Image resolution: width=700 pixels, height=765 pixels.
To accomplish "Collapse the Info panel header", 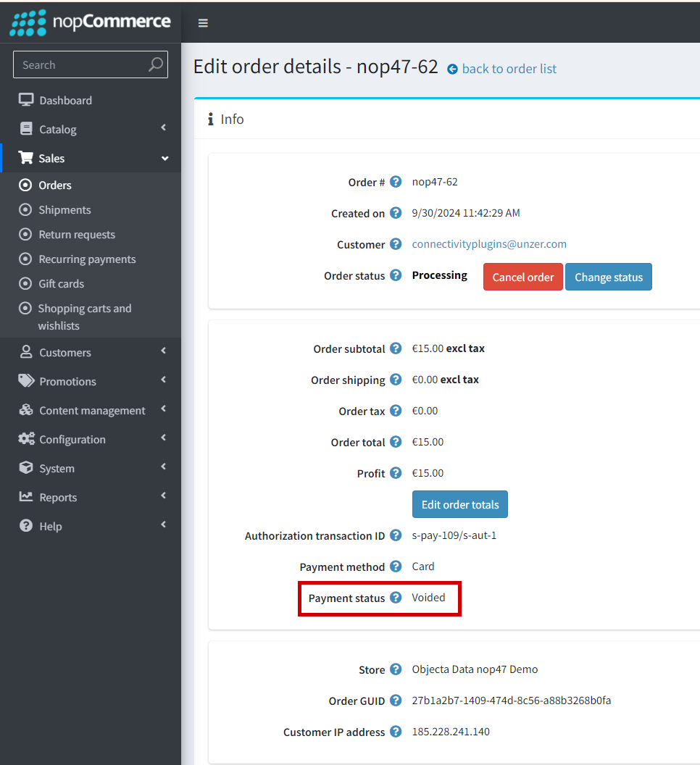I will tap(446, 119).
